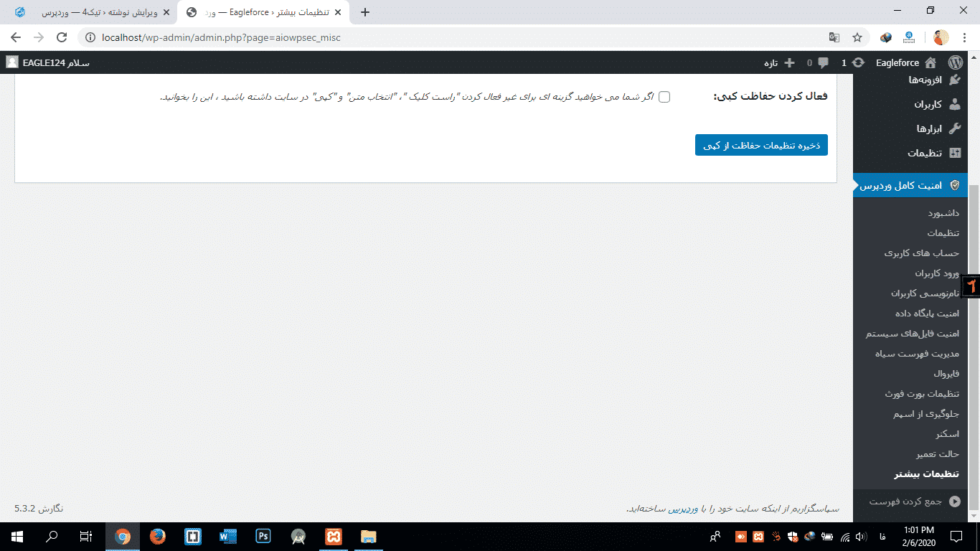The image size is (980, 551).
Task: Open Word from the taskbar
Action: [228, 537]
